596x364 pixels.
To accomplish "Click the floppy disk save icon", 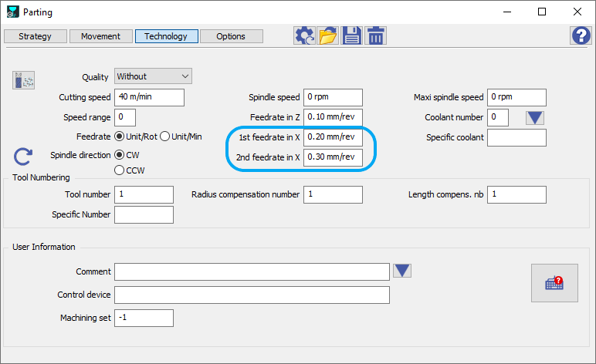I will [x=352, y=35].
